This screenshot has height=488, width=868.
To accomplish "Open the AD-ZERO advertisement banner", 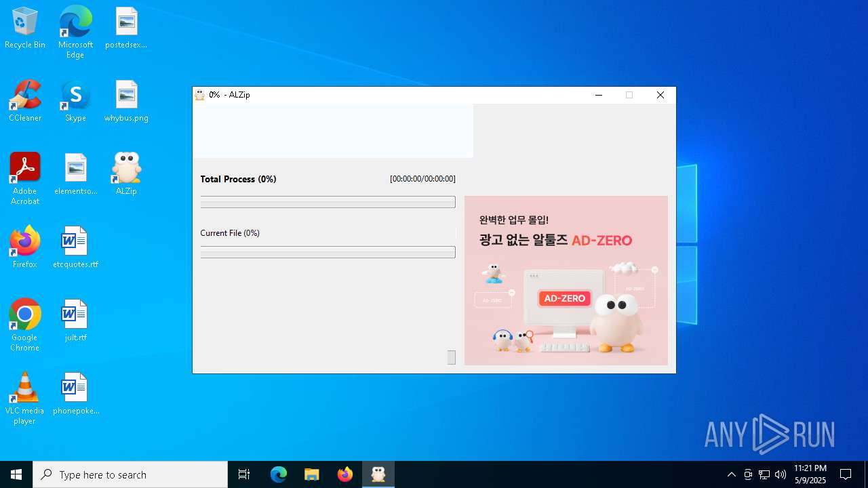I will coord(566,281).
